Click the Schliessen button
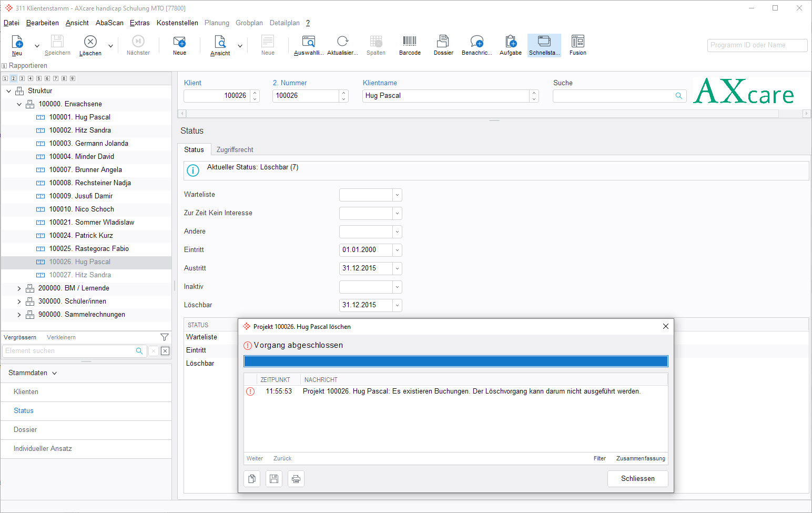 tap(638, 479)
